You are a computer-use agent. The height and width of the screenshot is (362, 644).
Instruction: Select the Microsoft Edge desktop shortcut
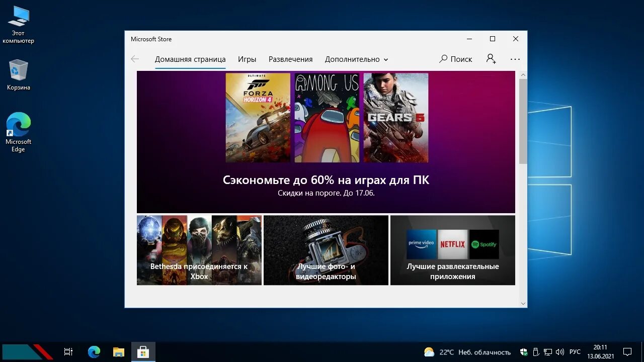[19, 132]
